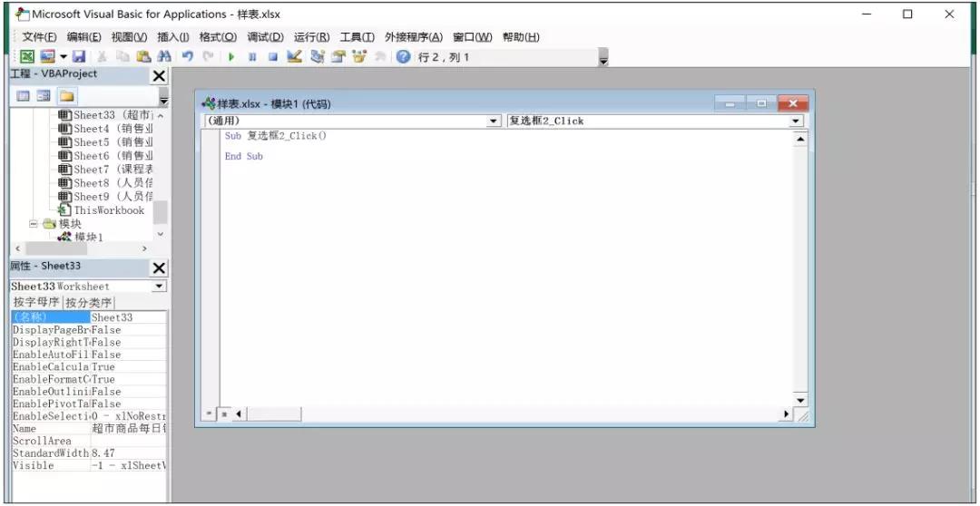This screenshot has width=980, height=506.
Task: Click the greyed Toolbox icon
Action: (x=379, y=57)
